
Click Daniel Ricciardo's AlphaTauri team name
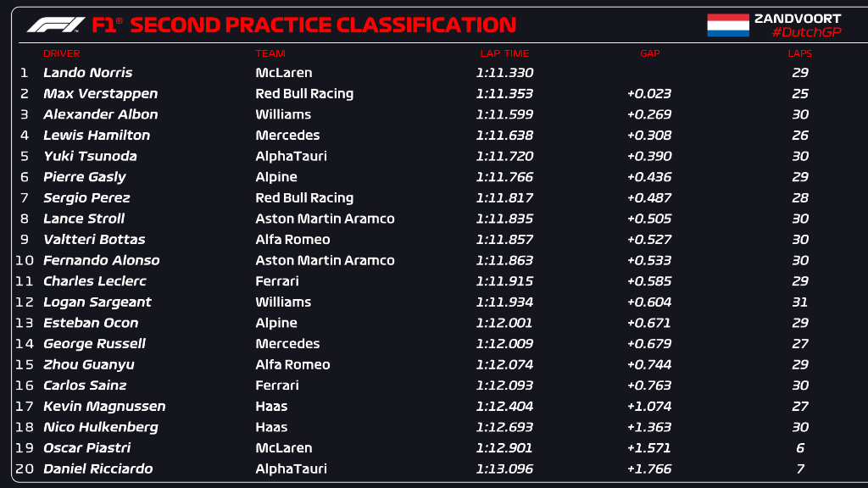click(292, 469)
